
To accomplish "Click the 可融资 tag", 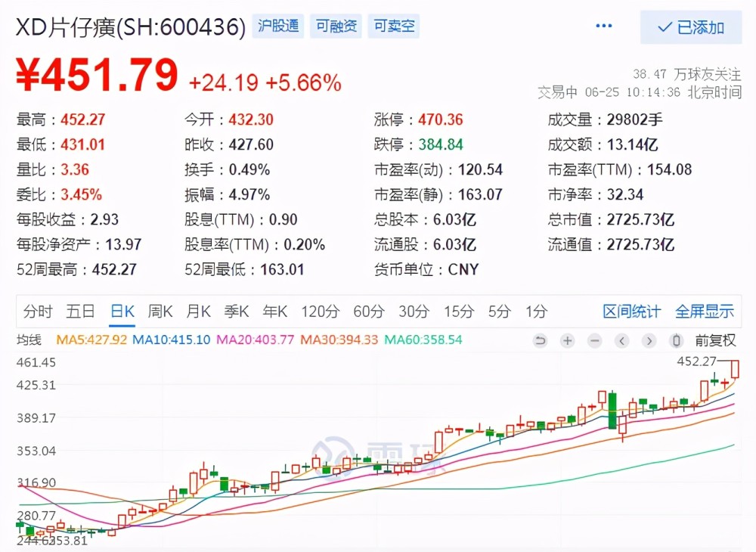I will coord(336,26).
